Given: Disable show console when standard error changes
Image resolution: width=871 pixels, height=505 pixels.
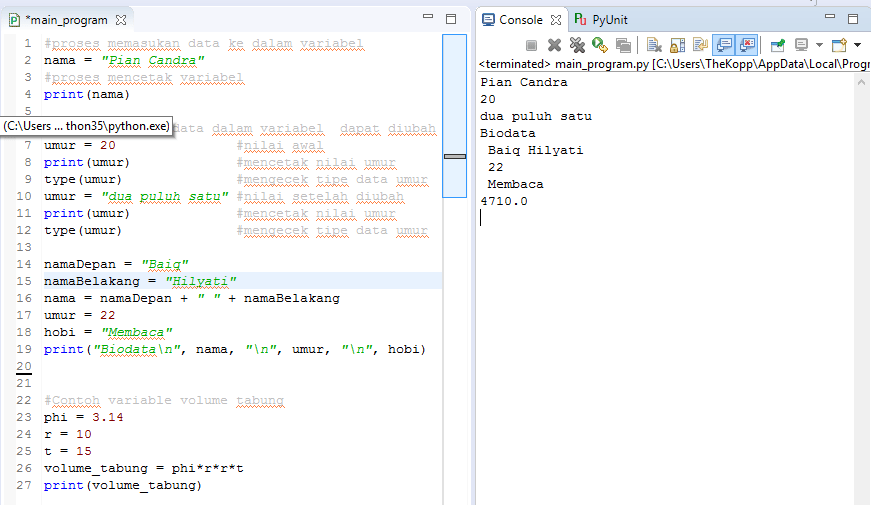Looking at the screenshot, I should click(746, 45).
